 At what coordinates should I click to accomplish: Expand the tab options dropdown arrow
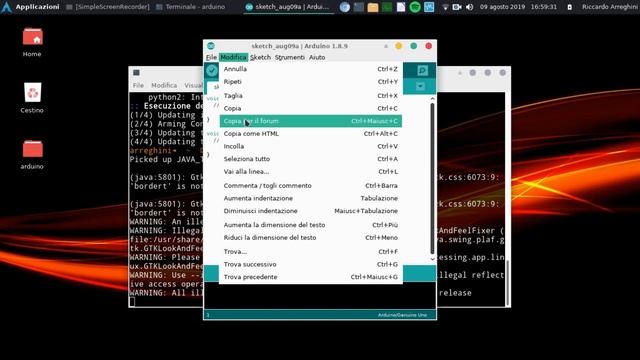(420, 86)
